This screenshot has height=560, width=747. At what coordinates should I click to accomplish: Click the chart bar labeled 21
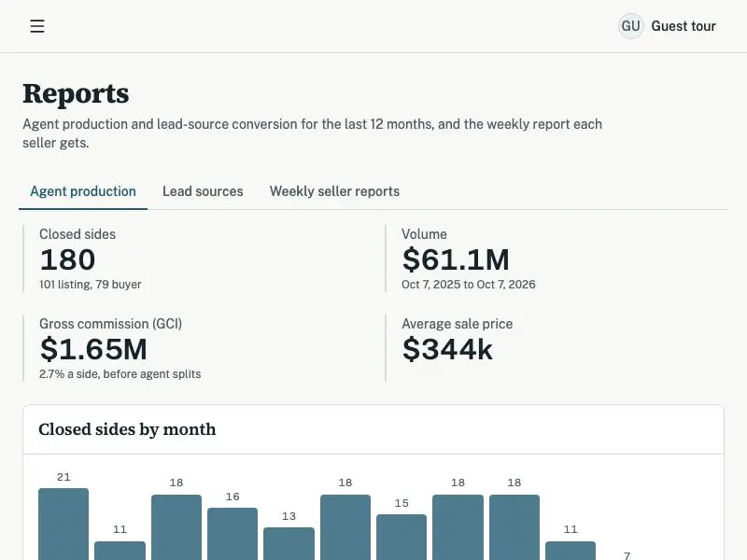[x=63, y=524]
